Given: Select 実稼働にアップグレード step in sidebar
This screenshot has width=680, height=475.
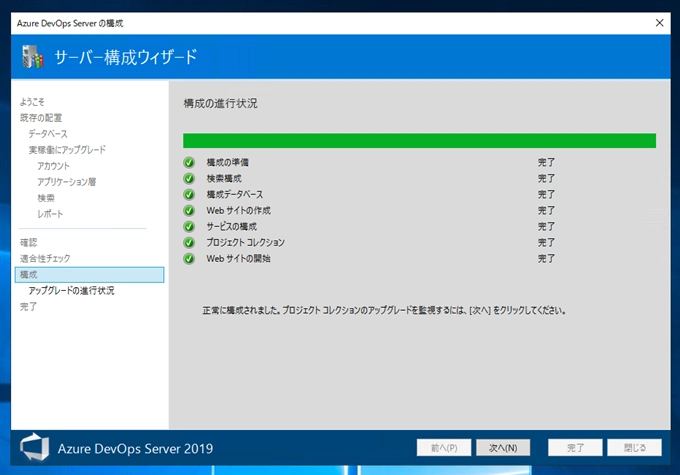Looking at the screenshot, I should click(x=67, y=150).
